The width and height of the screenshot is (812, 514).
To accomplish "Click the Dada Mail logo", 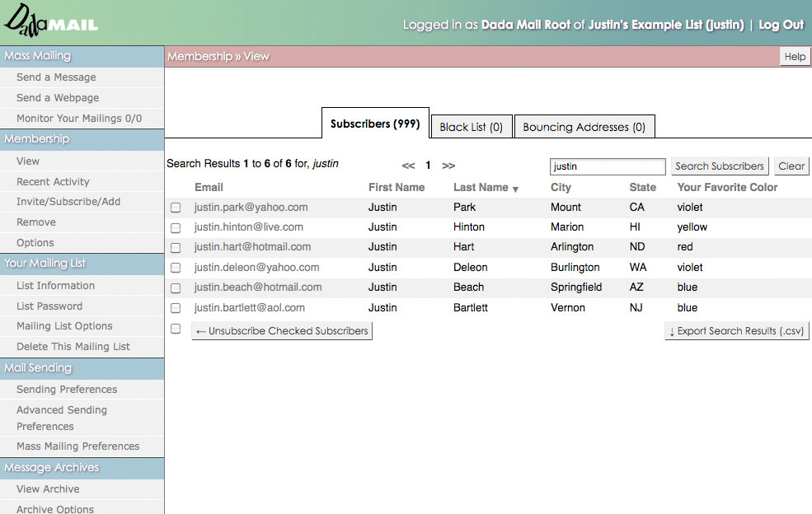I will click(x=50, y=21).
